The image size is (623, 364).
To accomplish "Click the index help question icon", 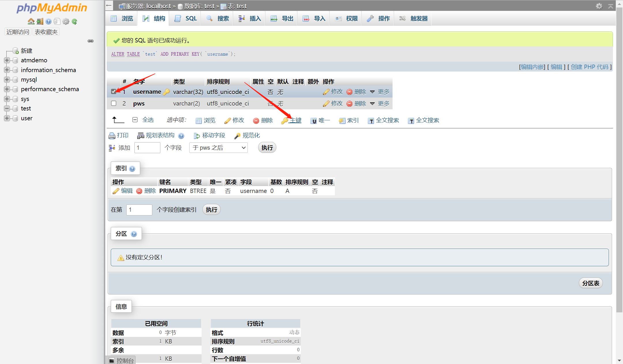I will 132,169.
